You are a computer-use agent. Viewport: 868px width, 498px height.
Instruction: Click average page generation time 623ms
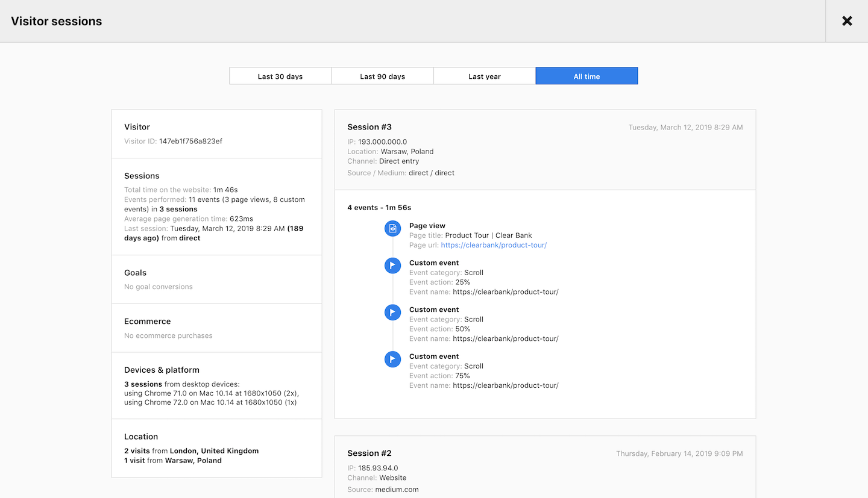click(241, 219)
